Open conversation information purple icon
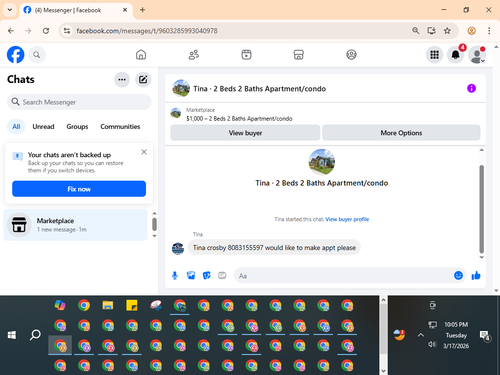Image resolution: width=500 pixels, height=375 pixels. pos(471,88)
